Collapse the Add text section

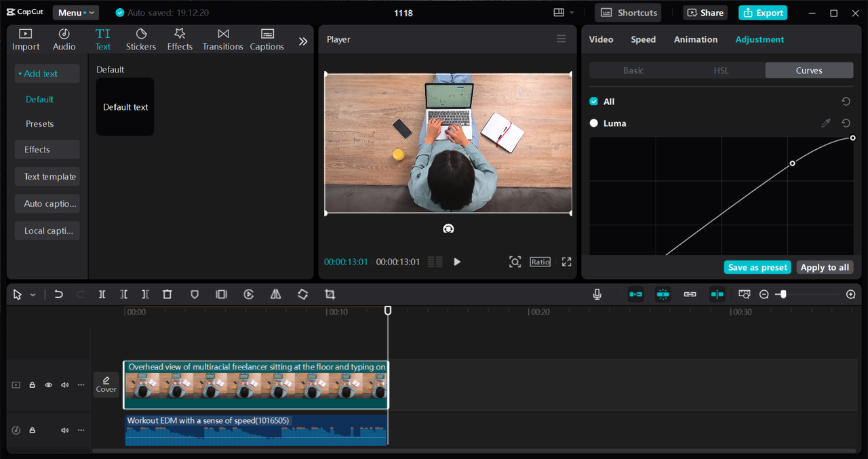[x=47, y=74]
